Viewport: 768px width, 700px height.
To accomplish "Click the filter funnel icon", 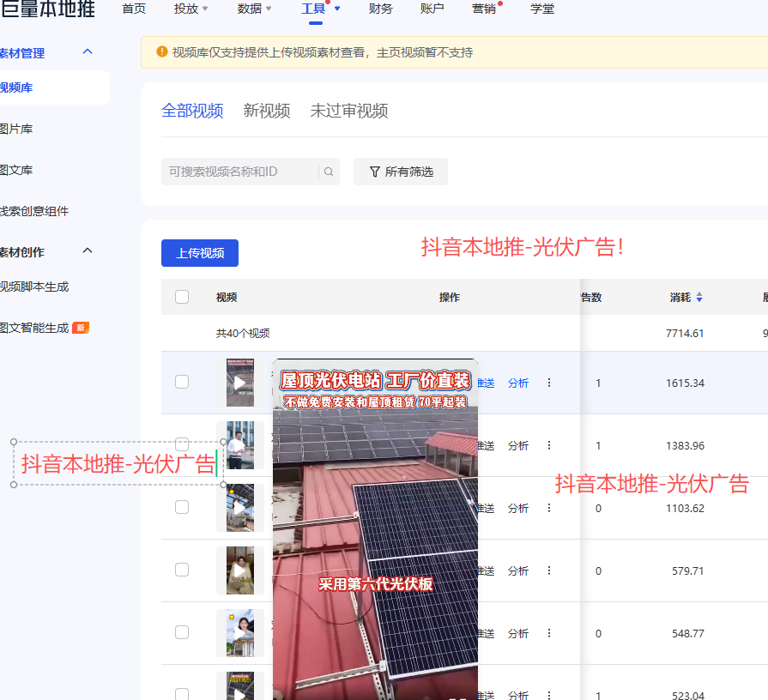I will tap(375, 172).
